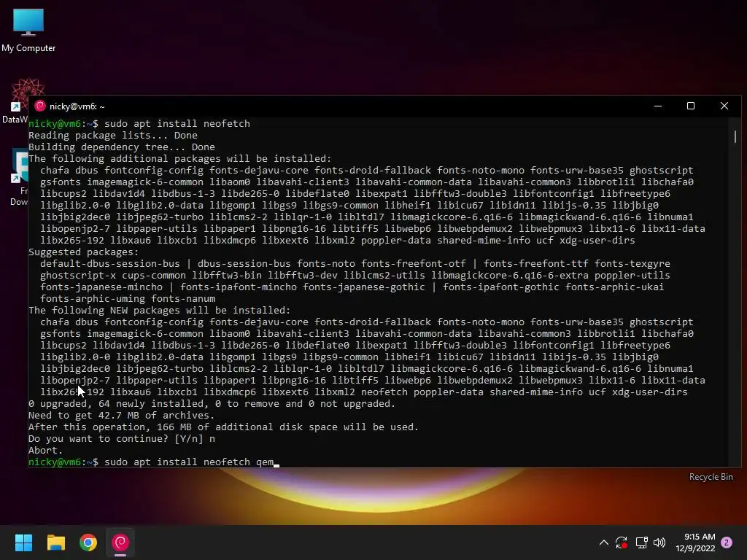Click 'fonts-arphic-uming fonts-nanum' suggested packages line
The height and width of the screenshot is (560, 747).
pyautogui.click(x=128, y=298)
